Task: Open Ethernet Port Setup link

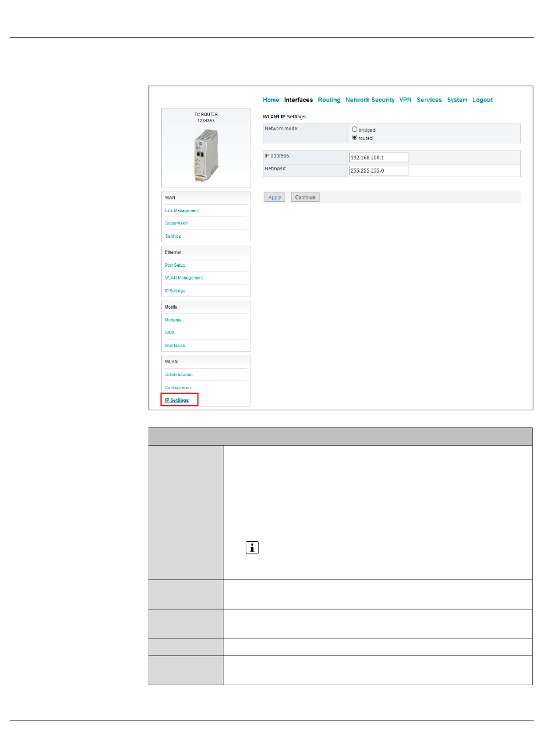Action: [175, 265]
